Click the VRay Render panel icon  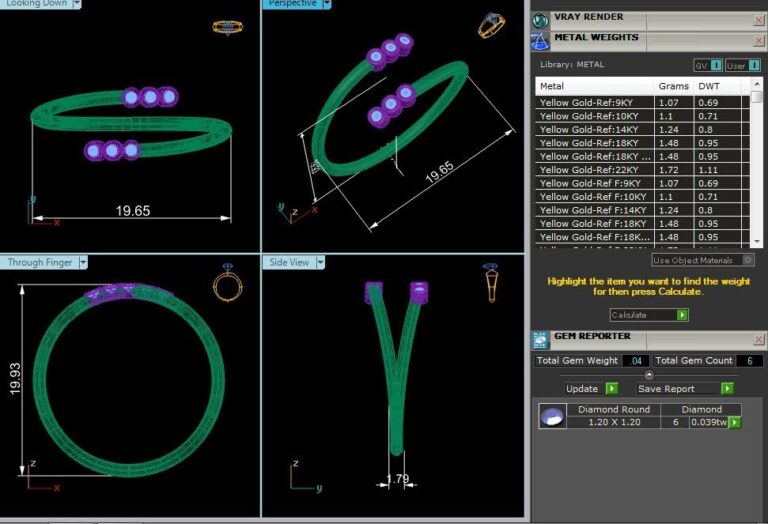click(540, 21)
